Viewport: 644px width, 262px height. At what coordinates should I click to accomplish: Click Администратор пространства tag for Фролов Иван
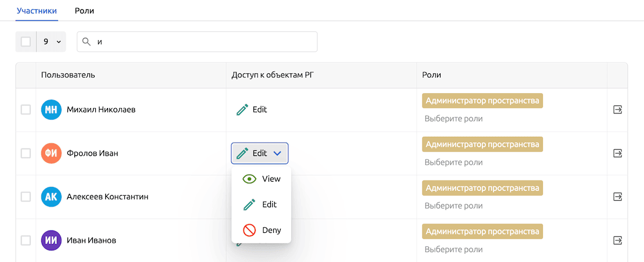[x=482, y=144]
